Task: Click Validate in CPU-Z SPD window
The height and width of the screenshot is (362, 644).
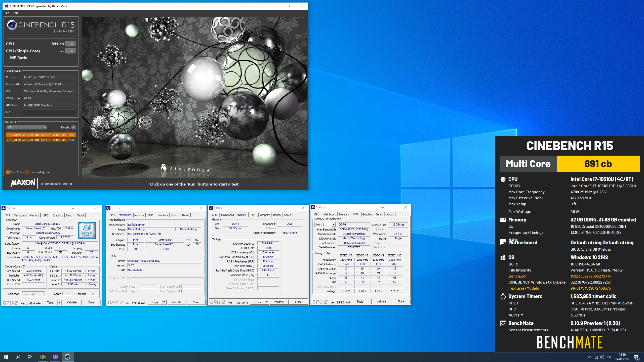Action: 381,301
